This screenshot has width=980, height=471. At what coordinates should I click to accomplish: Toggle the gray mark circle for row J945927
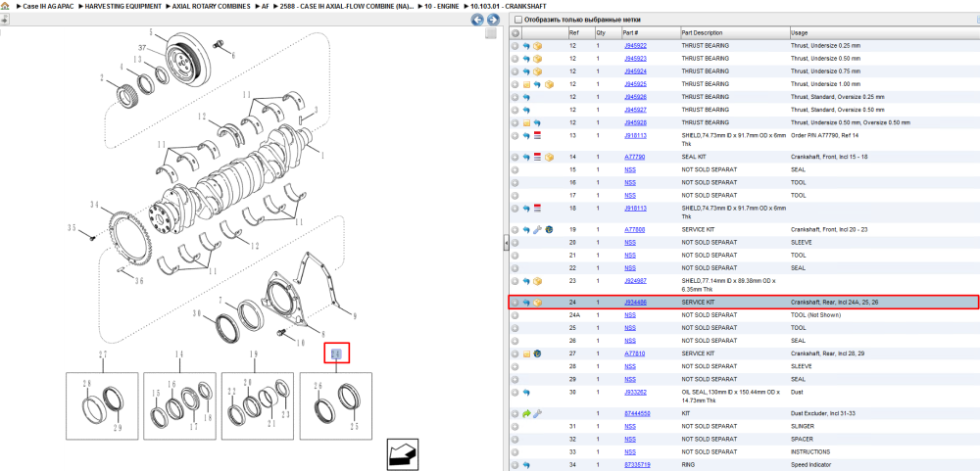[515, 110]
